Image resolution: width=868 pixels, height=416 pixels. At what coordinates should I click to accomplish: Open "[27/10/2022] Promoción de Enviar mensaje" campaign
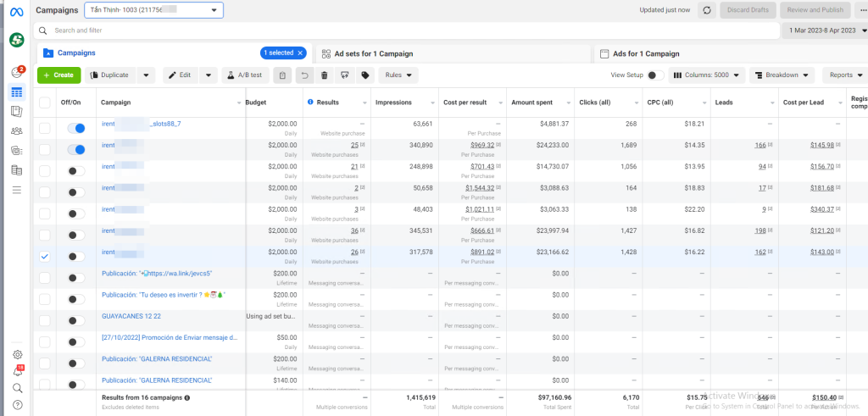[x=170, y=337]
